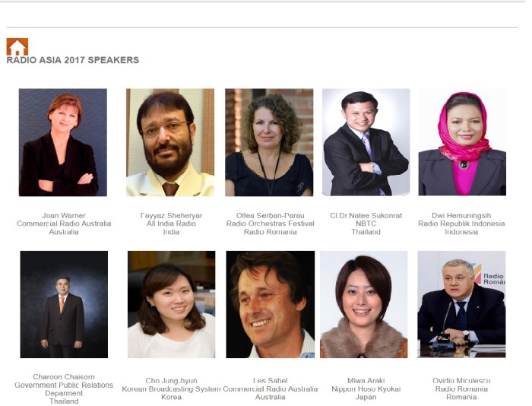Open Ovidiu Miculescu's speaker photo
Screen dimensions: 532x406
tap(461, 304)
